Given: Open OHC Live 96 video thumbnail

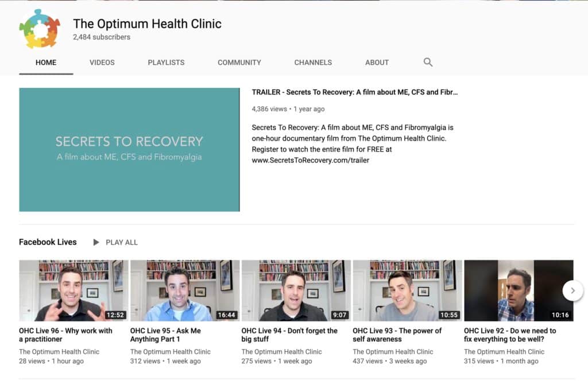Looking at the screenshot, I should click(73, 290).
